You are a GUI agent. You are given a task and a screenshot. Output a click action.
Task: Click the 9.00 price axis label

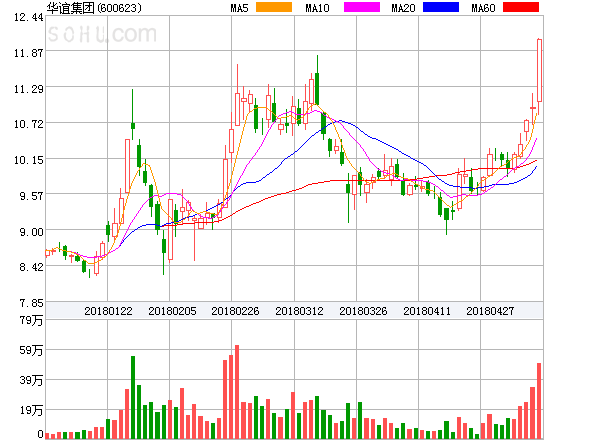pos(31,232)
